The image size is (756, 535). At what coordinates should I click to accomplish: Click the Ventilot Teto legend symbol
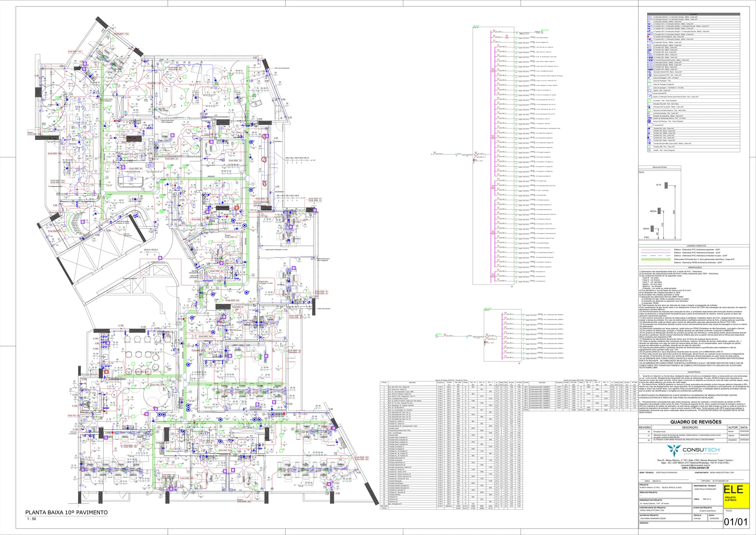coord(649,150)
